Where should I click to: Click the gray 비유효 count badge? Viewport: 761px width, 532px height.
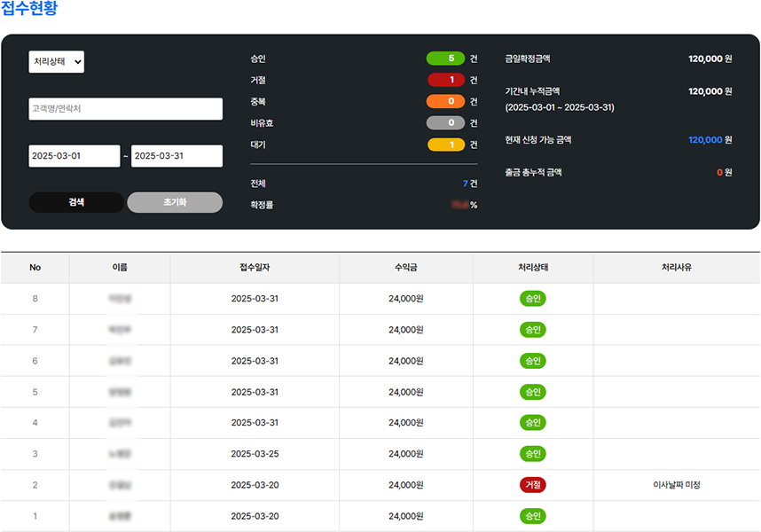click(x=445, y=123)
